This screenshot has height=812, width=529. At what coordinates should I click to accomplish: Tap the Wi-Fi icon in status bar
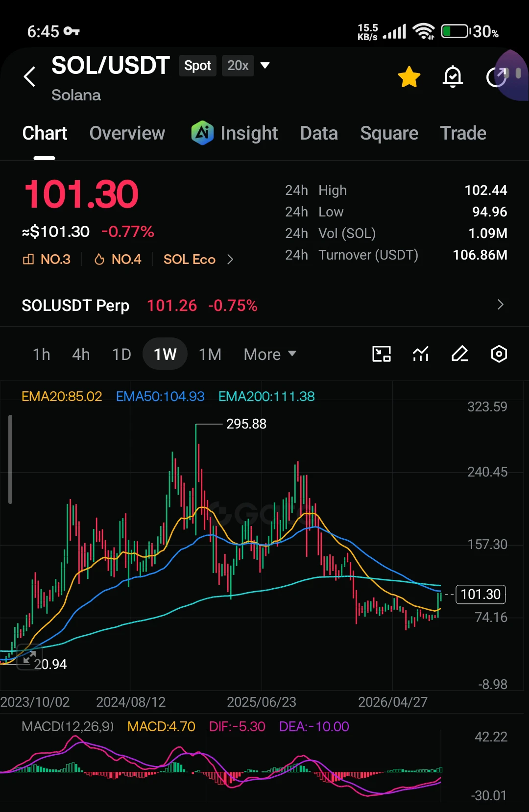(424, 31)
